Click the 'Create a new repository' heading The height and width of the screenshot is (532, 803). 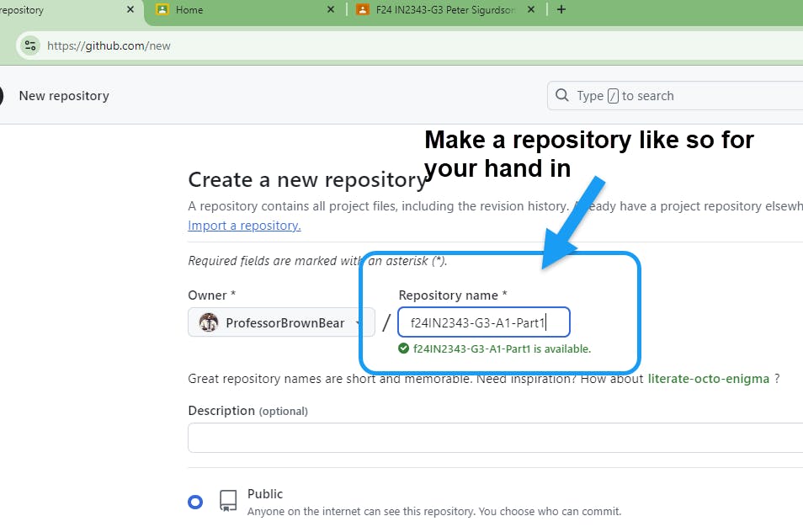307,180
